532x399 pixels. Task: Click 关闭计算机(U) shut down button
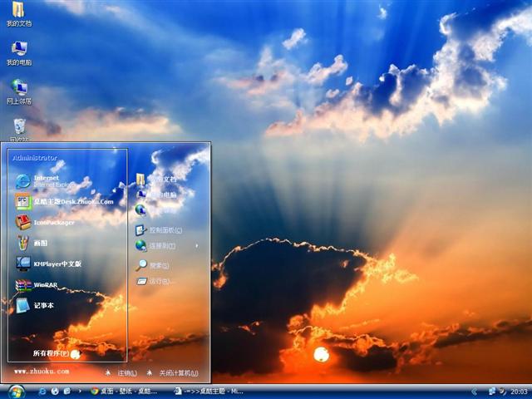pyautogui.click(x=172, y=373)
